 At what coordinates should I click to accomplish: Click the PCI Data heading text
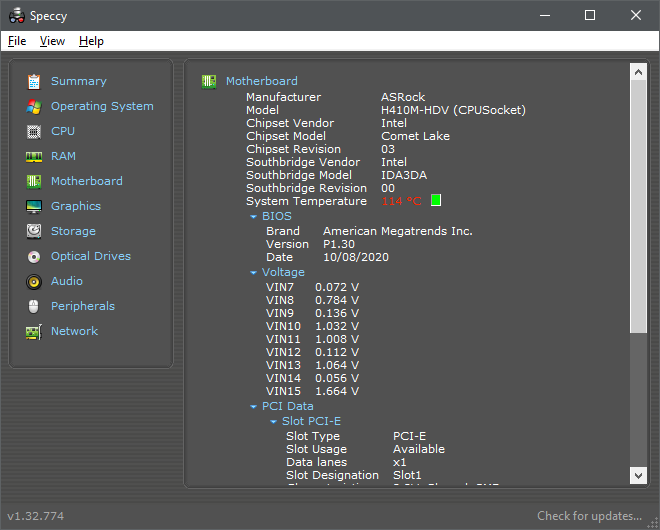click(288, 406)
